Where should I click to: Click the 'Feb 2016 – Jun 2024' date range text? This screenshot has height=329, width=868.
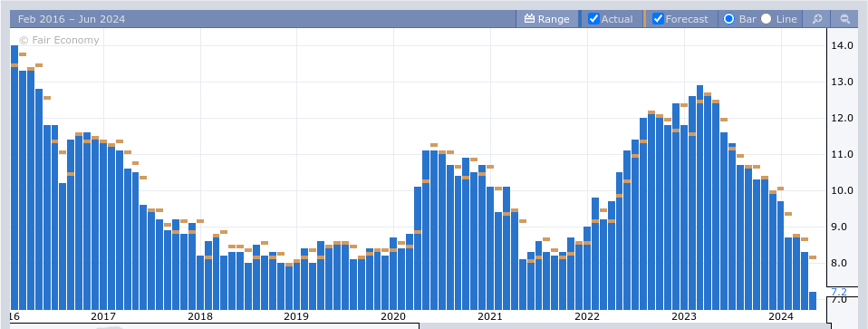pyautogui.click(x=72, y=19)
